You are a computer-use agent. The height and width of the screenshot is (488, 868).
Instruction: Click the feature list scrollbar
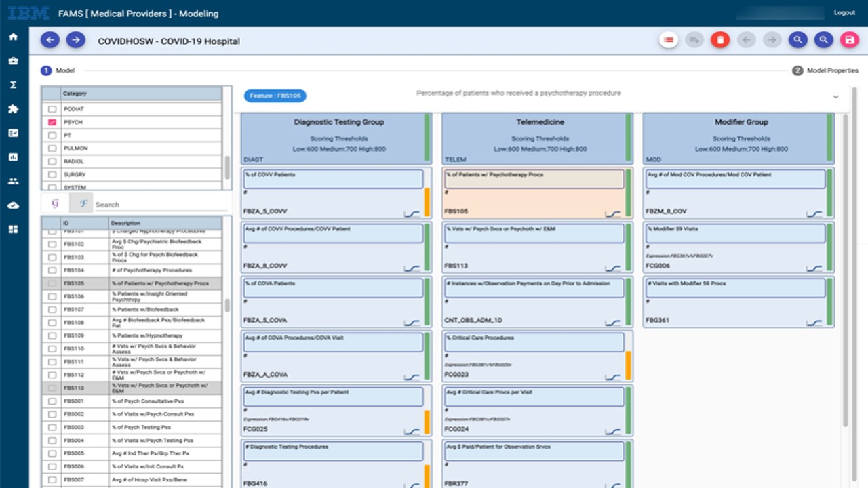227,305
